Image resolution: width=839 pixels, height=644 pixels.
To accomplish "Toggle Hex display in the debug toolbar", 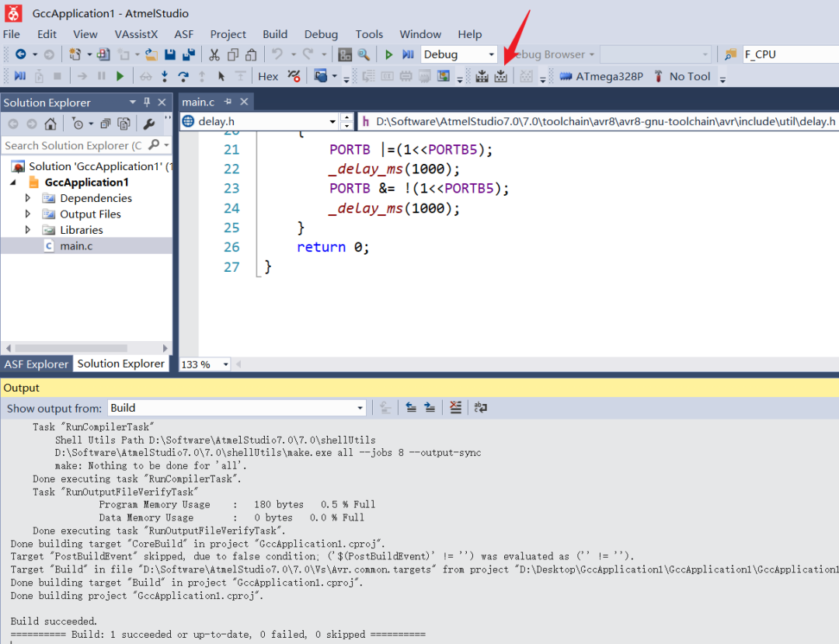I will pyautogui.click(x=268, y=76).
